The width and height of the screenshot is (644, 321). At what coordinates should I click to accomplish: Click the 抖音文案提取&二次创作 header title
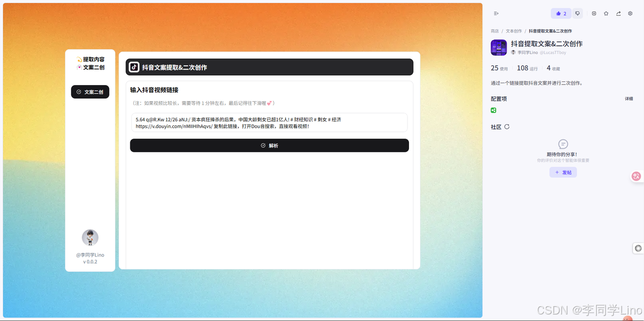[x=174, y=67]
